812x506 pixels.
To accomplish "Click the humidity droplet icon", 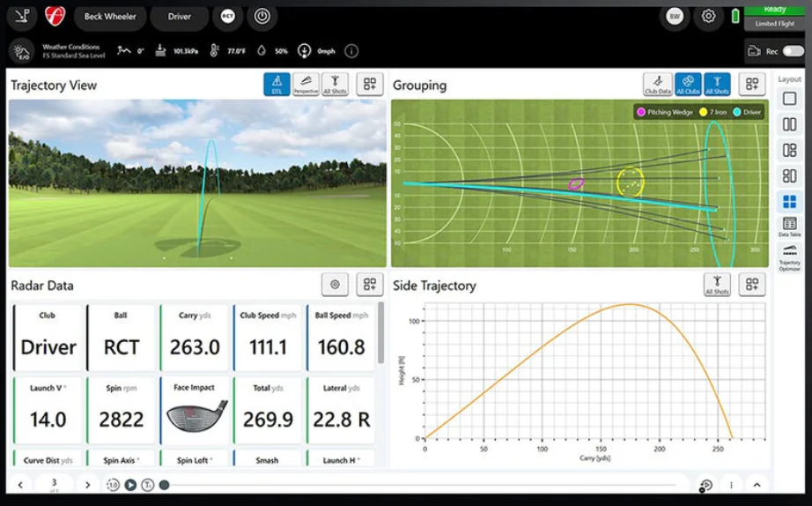I will coord(262,51).
